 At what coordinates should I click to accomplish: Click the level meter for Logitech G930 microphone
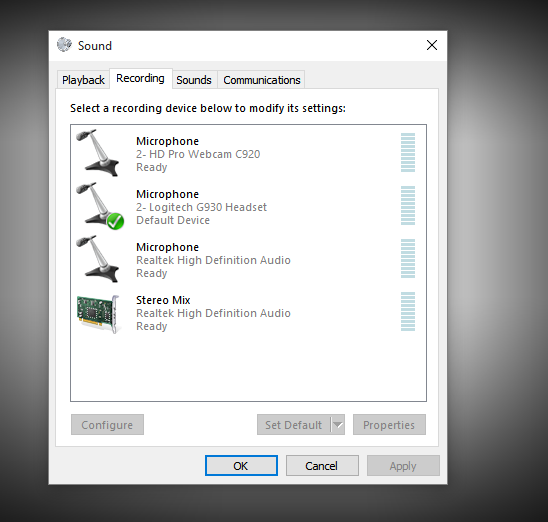click(x=408, y=205)
